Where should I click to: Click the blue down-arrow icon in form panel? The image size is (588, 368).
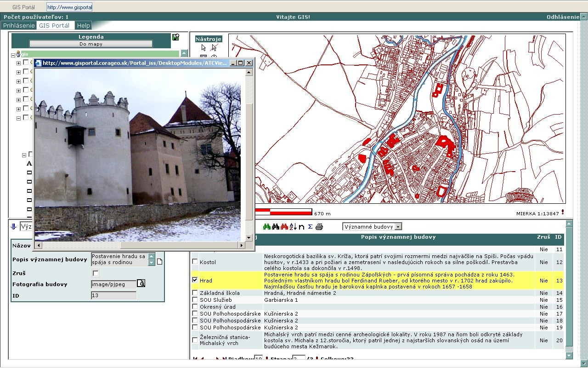point(13,226)
